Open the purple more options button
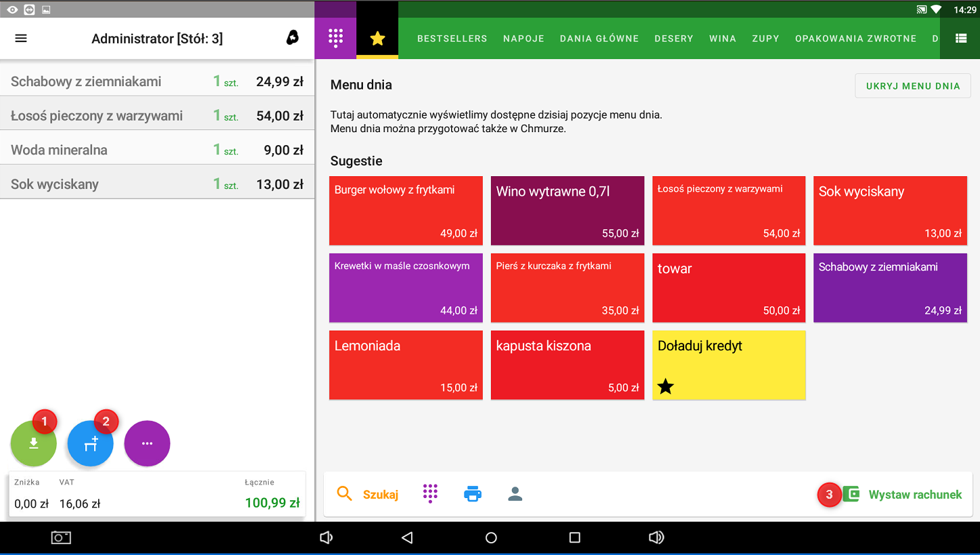980x555 pixels. pyautogui.click(x=147, y=444)
